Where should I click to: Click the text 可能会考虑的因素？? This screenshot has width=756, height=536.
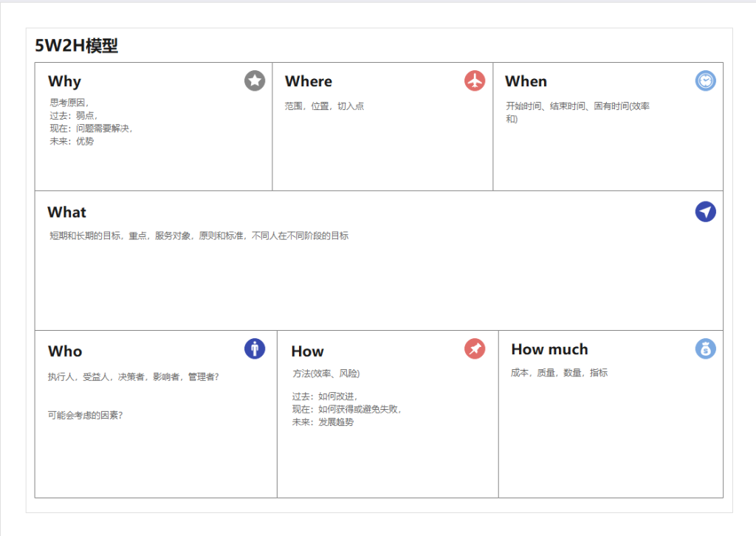coord(85,415)
